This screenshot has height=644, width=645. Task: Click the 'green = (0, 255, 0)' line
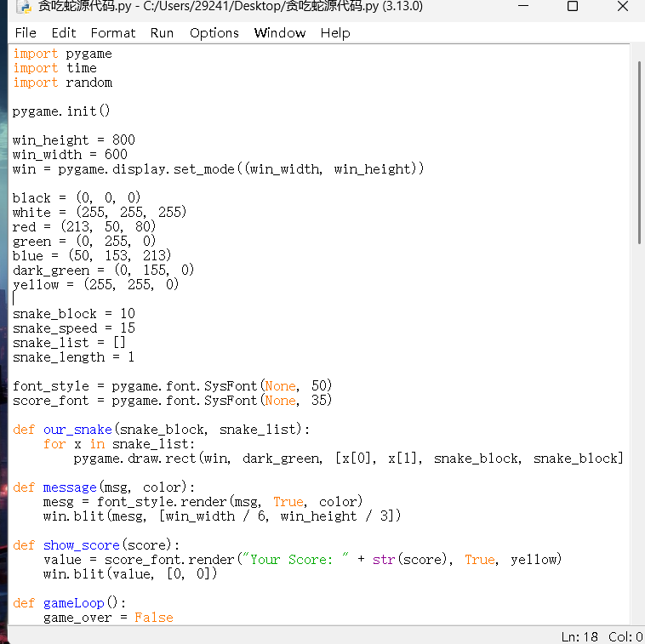[84, 241]
